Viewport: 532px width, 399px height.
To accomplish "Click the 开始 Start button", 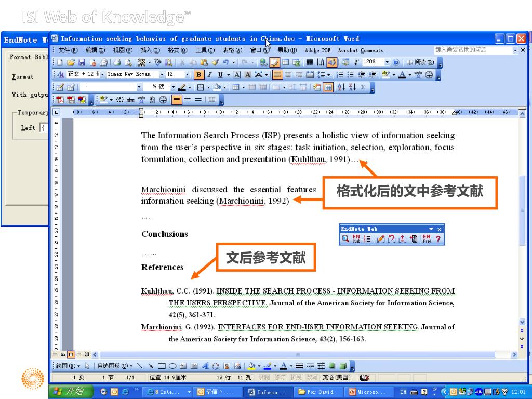I will click(x=71, y=392).
